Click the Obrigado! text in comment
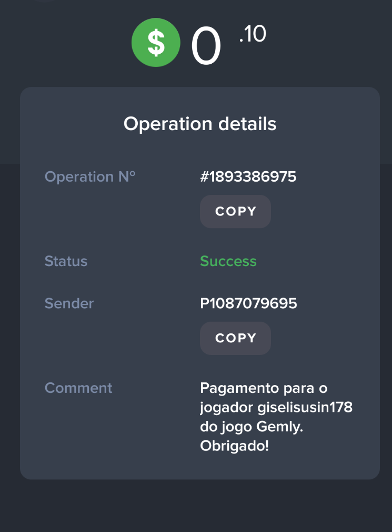 pyautogui.click(x=235, y=446)
